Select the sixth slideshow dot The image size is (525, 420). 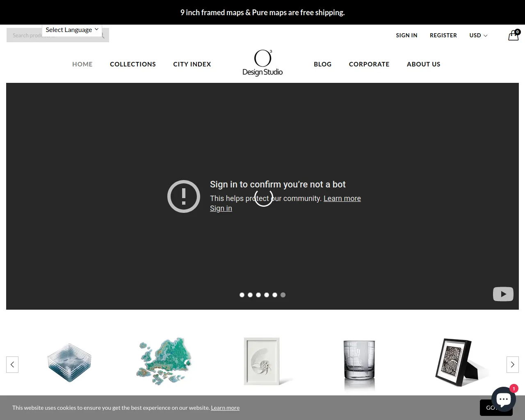point(283,295)
